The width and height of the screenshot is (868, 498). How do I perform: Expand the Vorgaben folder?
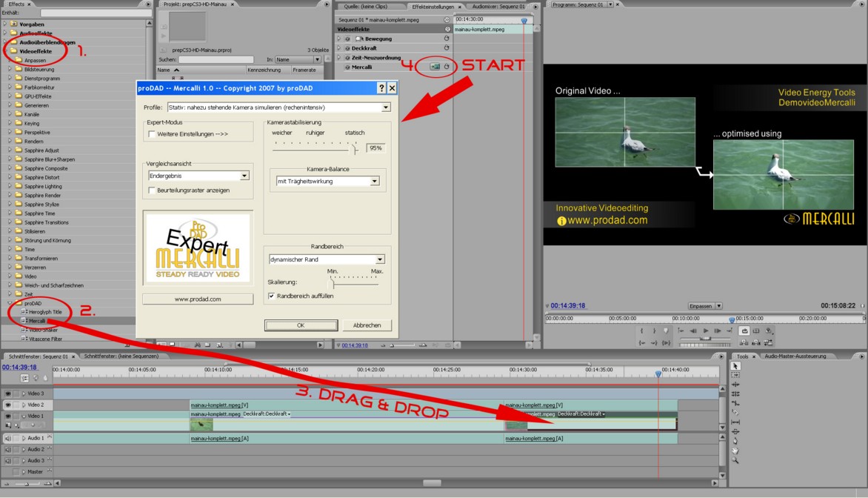click(5, 24)
